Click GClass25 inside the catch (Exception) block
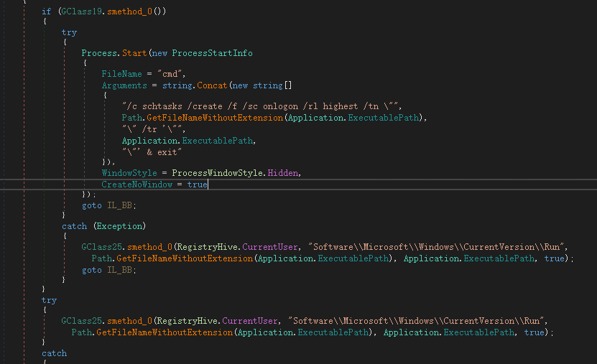The image size is (597, 364). pyautogui.click(x=102, y=247)
